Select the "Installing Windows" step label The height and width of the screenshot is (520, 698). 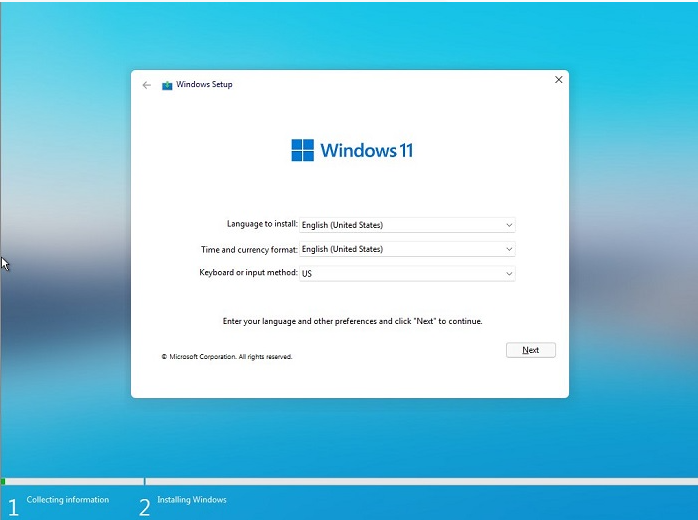192,500
